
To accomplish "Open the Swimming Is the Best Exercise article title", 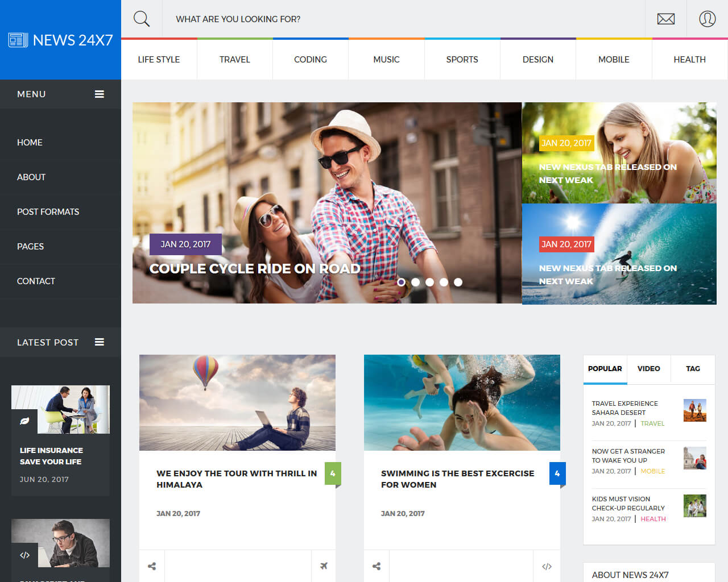I will pos(457,479).
